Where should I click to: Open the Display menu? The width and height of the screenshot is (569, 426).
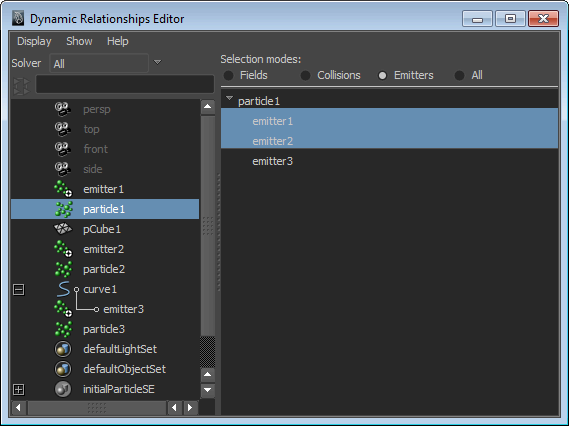(34, 41)
